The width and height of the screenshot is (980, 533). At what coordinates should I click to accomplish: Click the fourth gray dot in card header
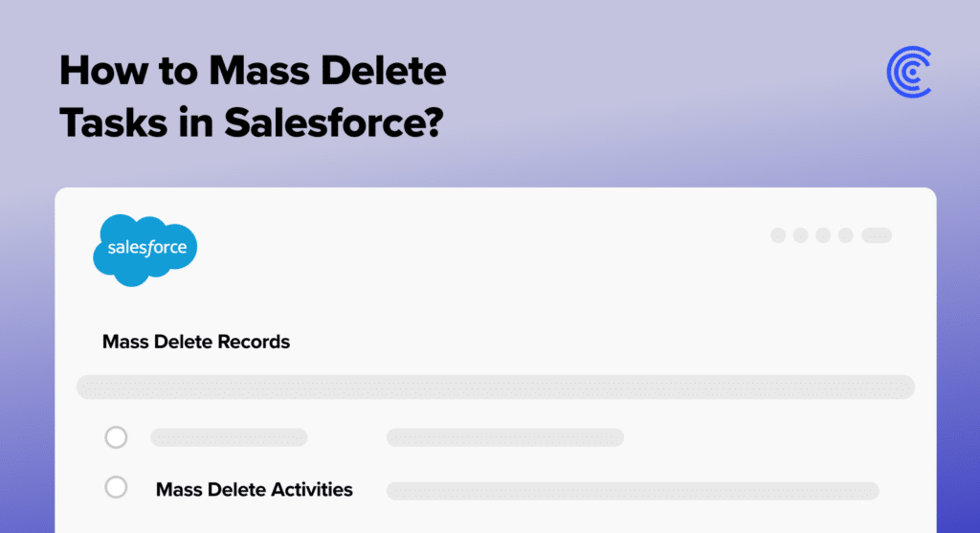click(846, 235)
